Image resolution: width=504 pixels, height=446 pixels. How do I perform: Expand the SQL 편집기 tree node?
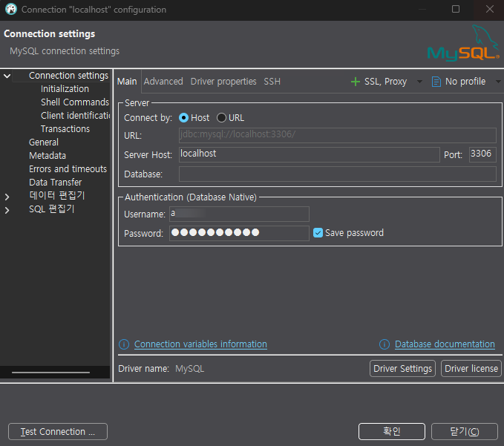(x=7, y=210)
